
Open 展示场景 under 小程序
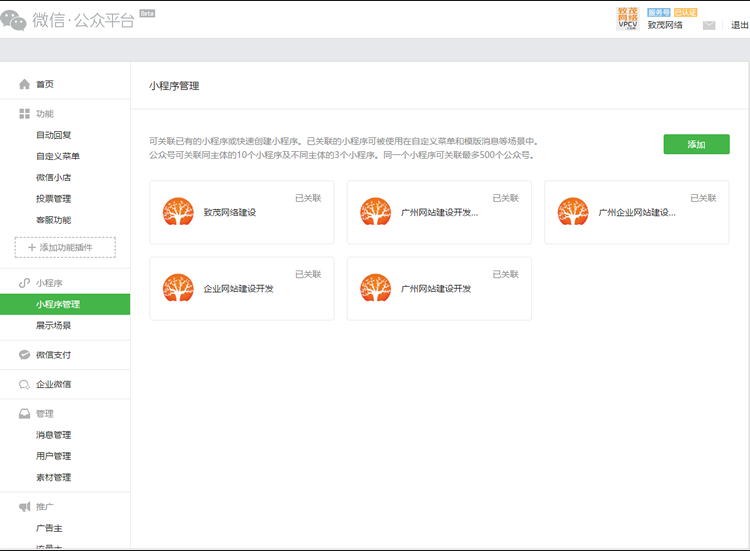pos(54,325)
